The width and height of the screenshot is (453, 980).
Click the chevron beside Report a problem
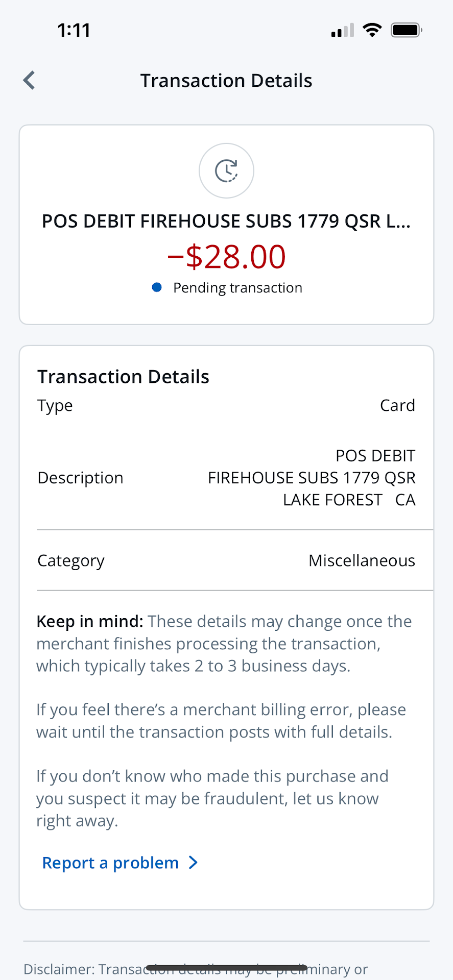[x=193, y=863]
